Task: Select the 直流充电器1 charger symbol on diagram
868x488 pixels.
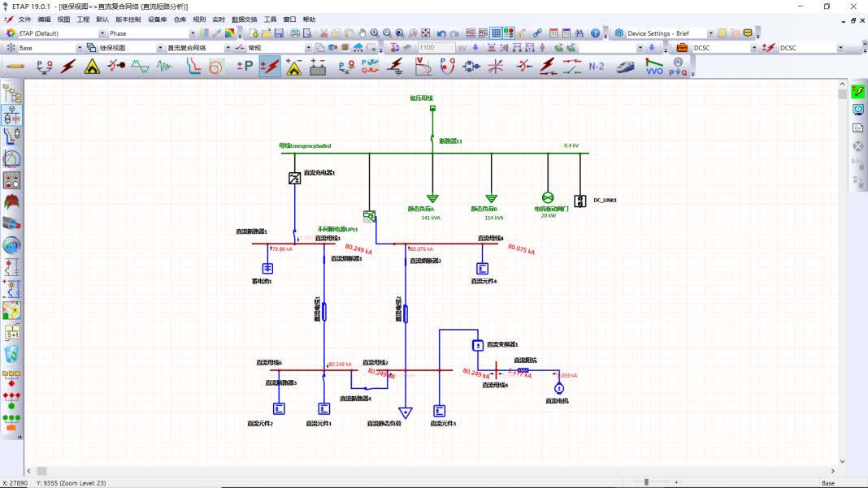Action: pos(294,178)
